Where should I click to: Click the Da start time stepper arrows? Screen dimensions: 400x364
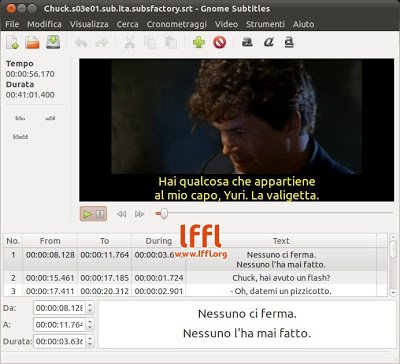coord(90,308)
